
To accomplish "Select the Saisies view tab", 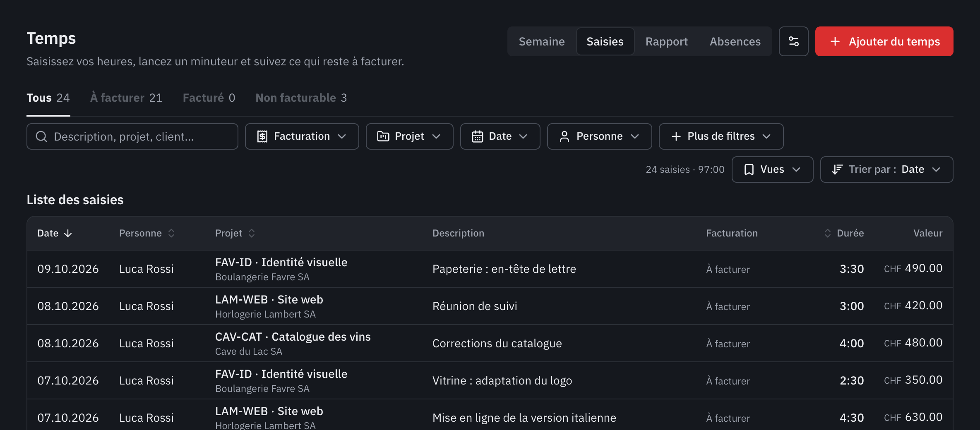I will (605, 41).
